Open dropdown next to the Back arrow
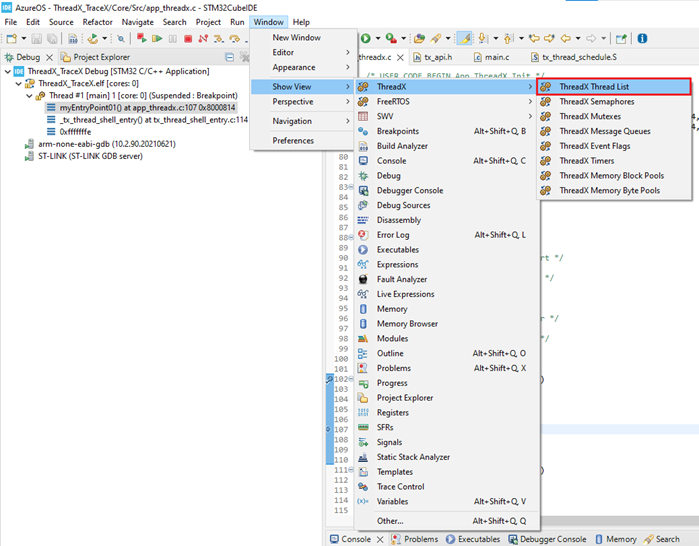The image size is (699, 546). [x=578, y=39]
